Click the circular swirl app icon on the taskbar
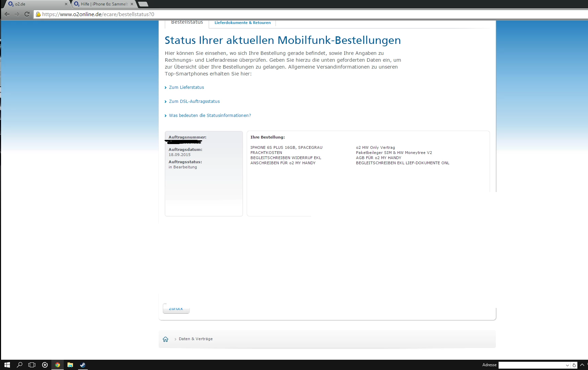 coord(45,365)
